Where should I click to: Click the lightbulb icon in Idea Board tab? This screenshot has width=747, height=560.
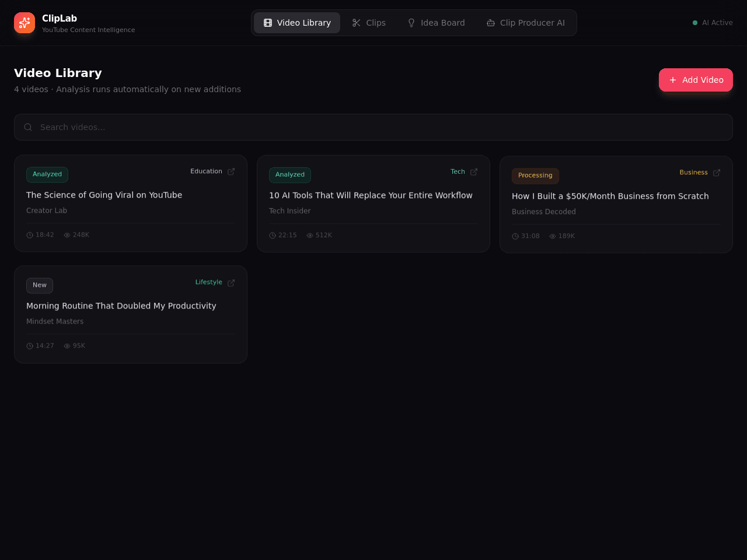[411, 23]
